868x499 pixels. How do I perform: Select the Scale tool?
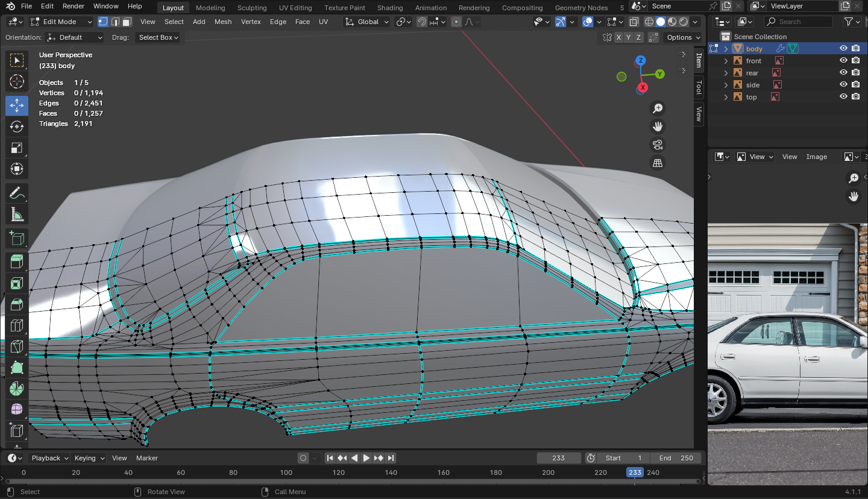17,148
